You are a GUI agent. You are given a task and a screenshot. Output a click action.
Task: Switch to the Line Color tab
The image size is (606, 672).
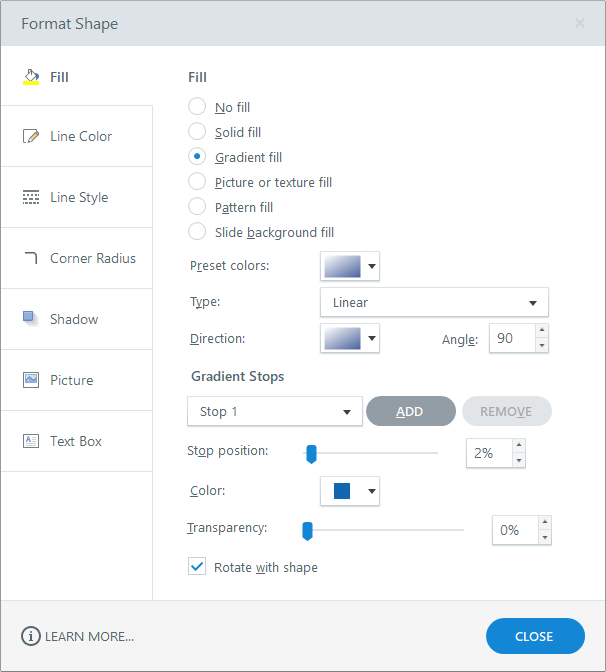(80, 136)
